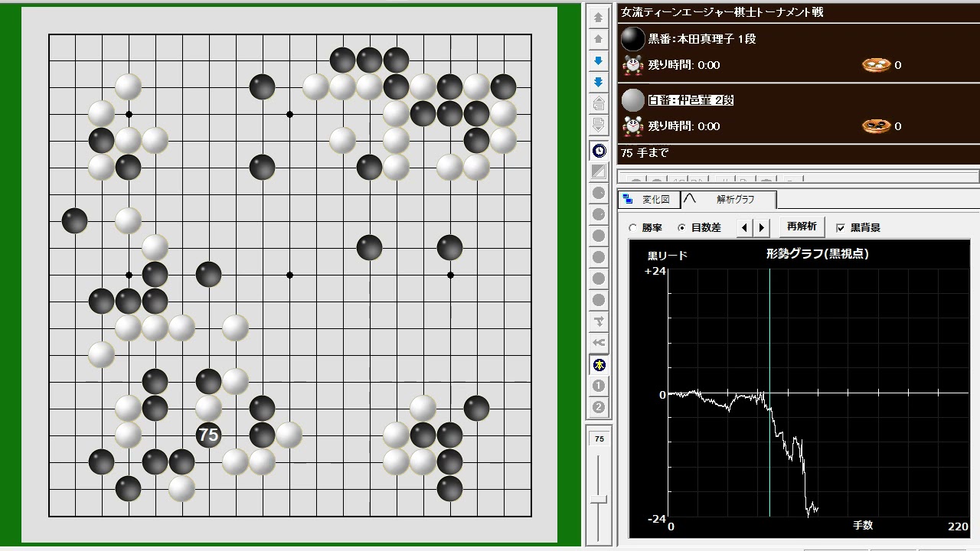Click gray circle icon directly below diagonal-split icon

pyautogui.click(x=599, y=194)
